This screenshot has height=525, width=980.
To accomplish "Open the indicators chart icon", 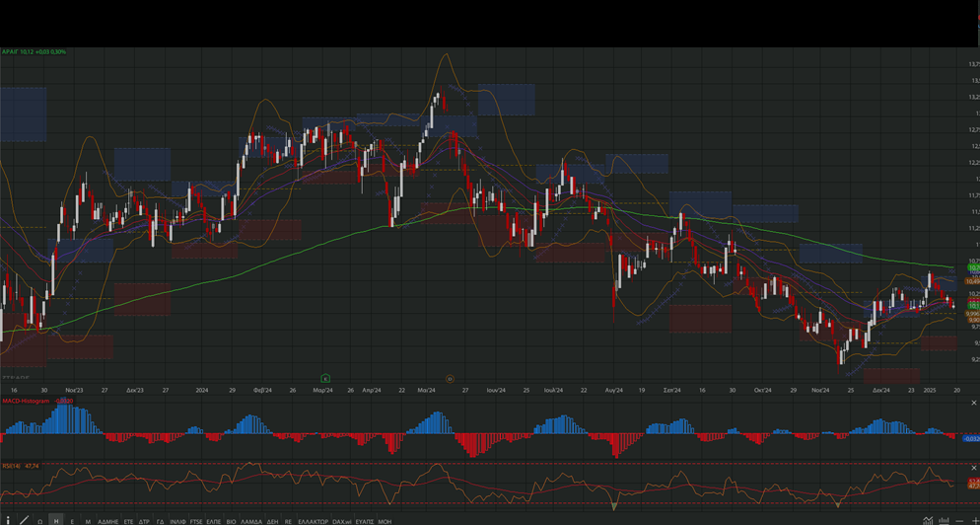I will [x=929, y=520].
